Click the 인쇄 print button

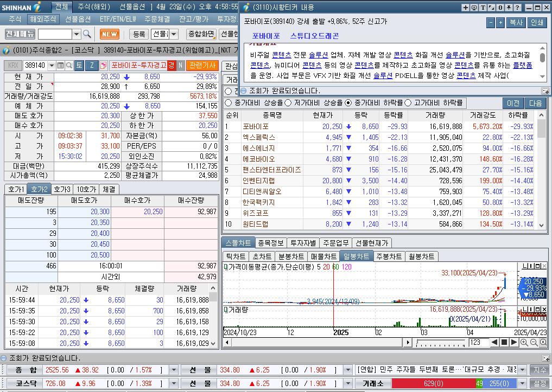pos(537,22)
